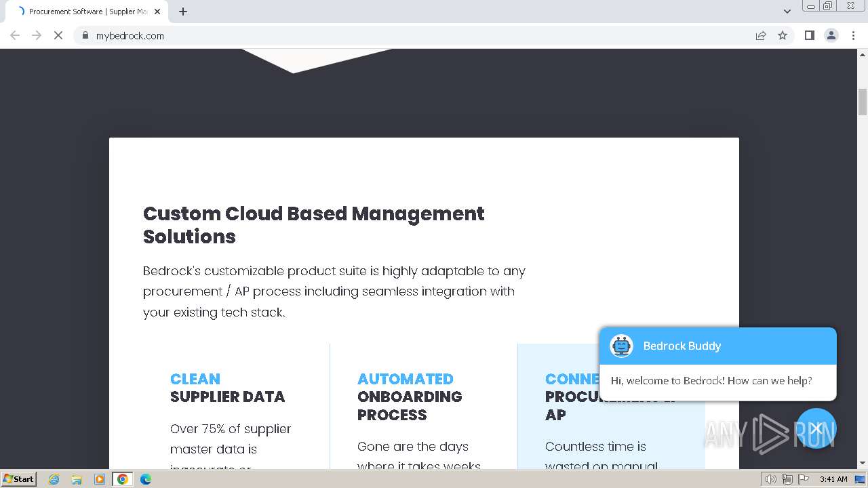Close the Procurement Software tab

(x=157, y=12)
